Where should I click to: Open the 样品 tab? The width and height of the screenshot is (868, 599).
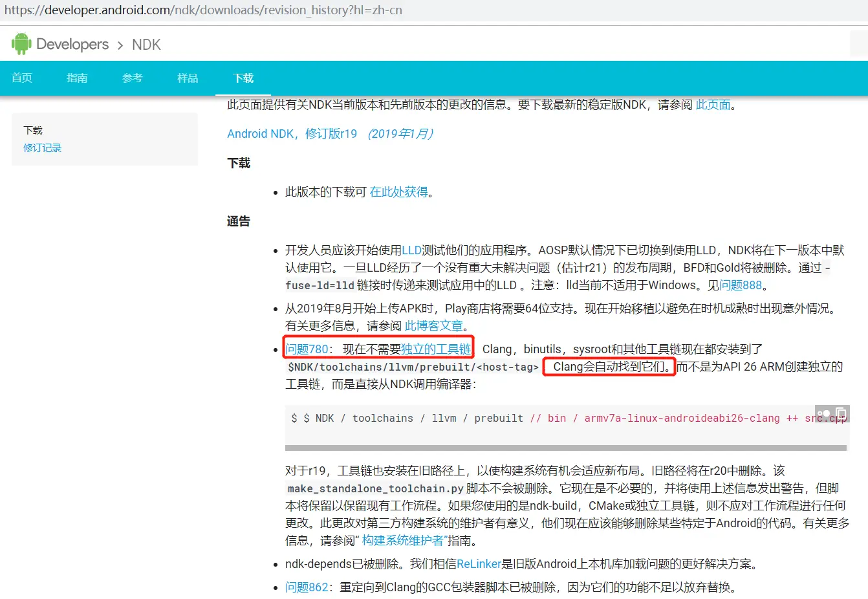(188, 78)
